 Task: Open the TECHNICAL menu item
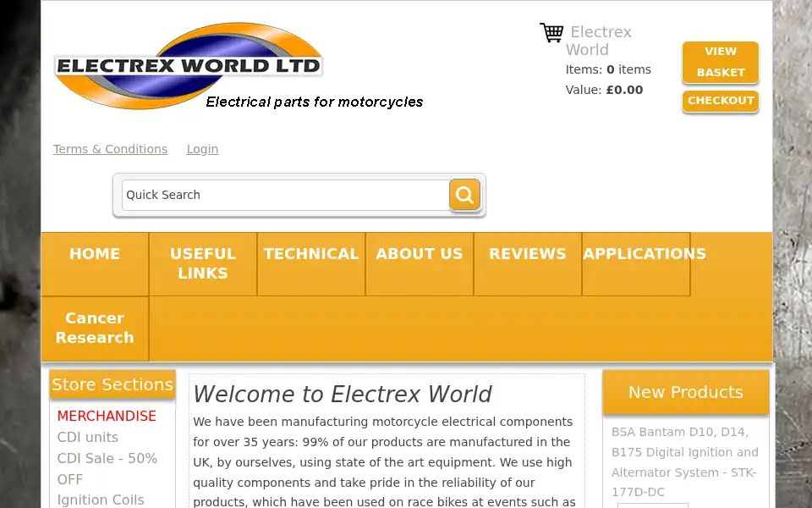pyautogui.click(x=311, y=264)
